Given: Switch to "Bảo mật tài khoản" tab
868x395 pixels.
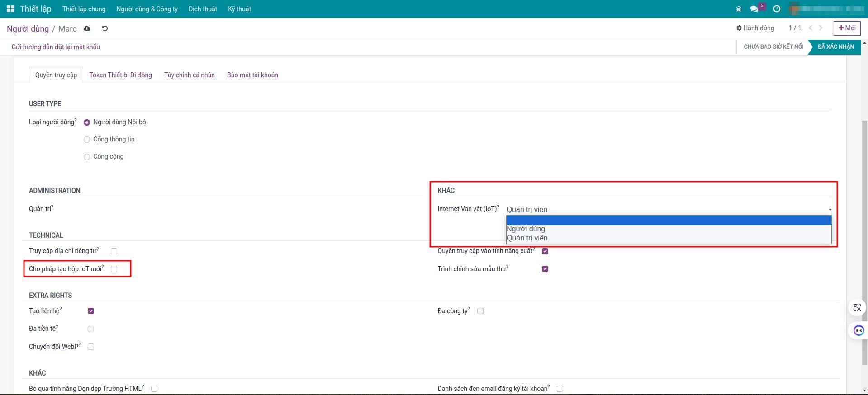Looking at the screenshot, I should point(252,75).
